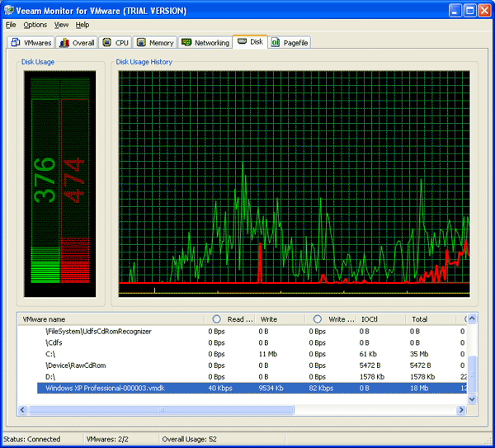Click the horizontal scroll left arrow

[22, 410]
